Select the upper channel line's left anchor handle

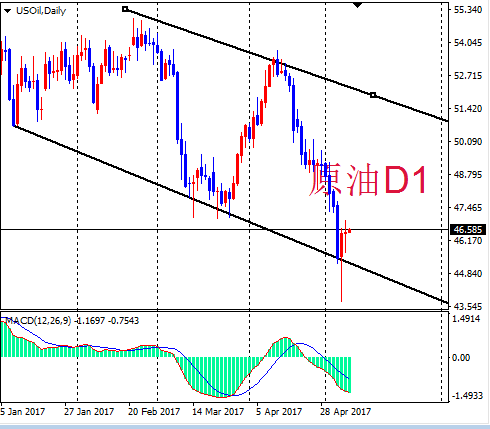click(125, 9)
